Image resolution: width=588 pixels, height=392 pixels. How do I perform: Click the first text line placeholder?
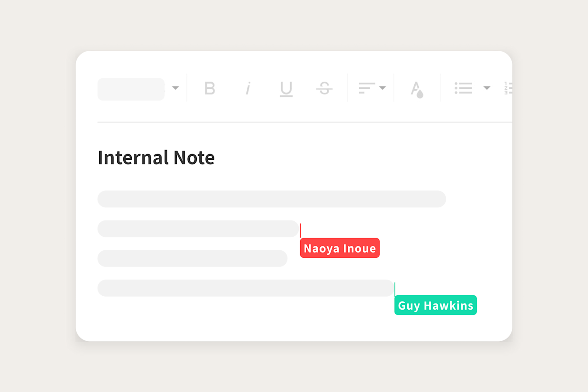tap(272, 199)
